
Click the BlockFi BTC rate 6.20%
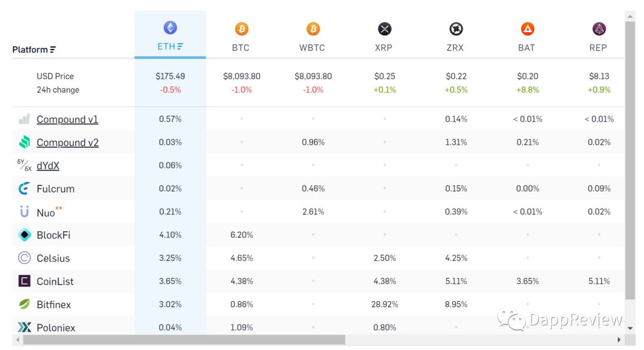pyautogui.click(x=241, y=235)
